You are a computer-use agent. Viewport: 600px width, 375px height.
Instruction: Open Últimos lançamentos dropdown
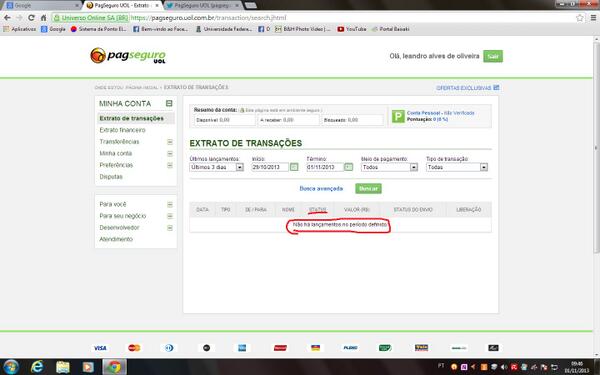tap(217, 167)
